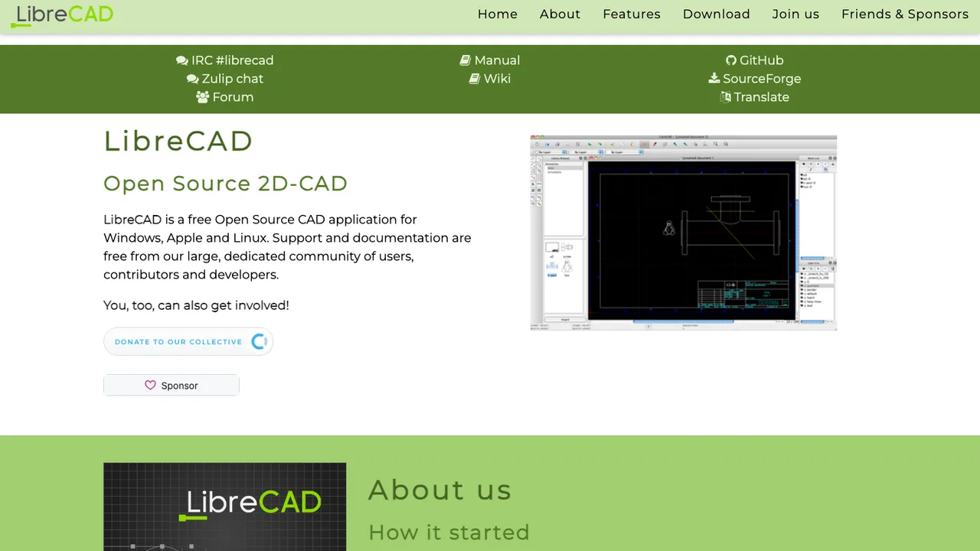The height and width of the screenshot is (551, 980).
Task: Click the download icon beside SourceForge
Action: (714, 78)
